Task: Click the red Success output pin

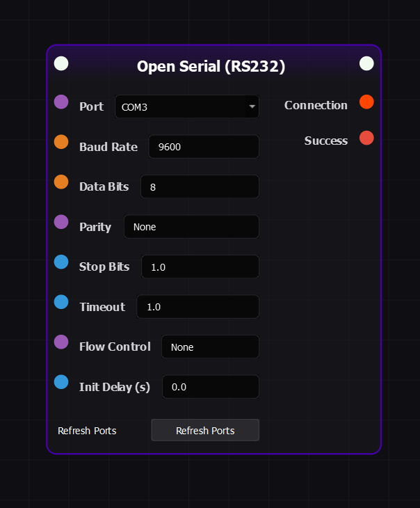Action: click(366, 138)
